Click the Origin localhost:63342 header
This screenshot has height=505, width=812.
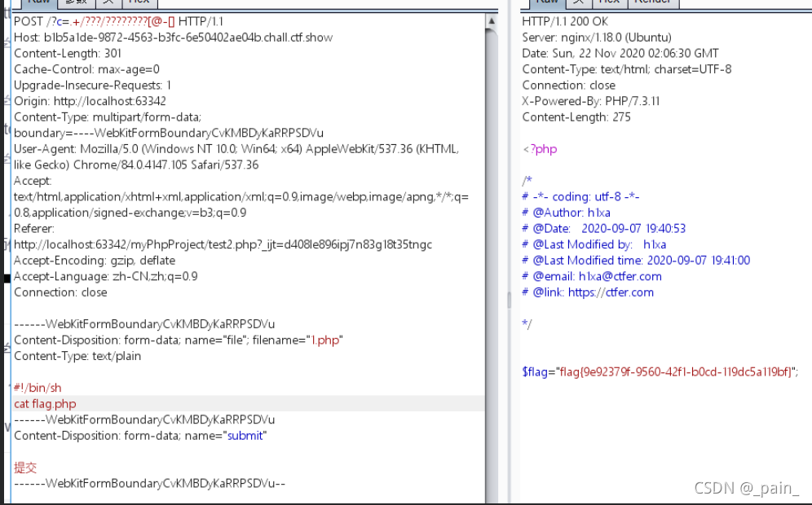90,101
